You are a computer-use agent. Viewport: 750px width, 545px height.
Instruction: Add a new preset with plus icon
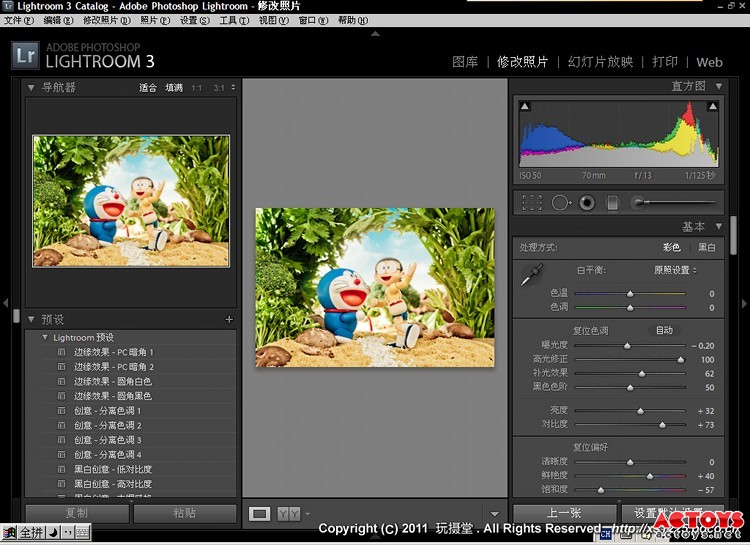coord(229,319)
